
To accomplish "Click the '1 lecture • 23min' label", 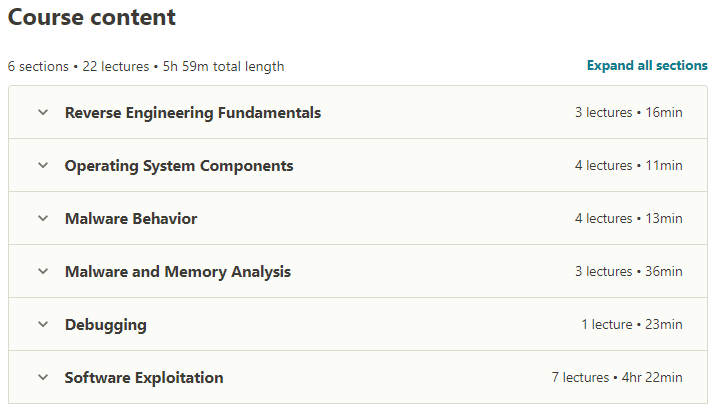I will coord(631,325).
